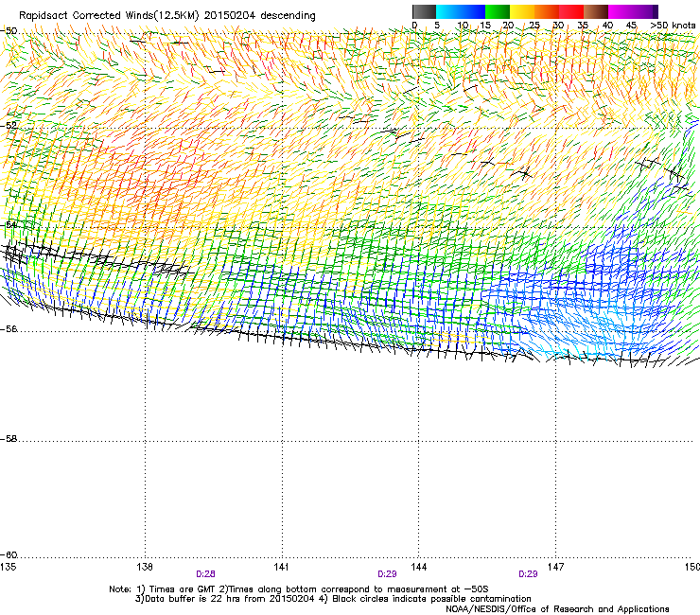The width and height of the screenshot is (700, 615).
Task: Click the 144 longitude axis label
Action: coord(418,567)
